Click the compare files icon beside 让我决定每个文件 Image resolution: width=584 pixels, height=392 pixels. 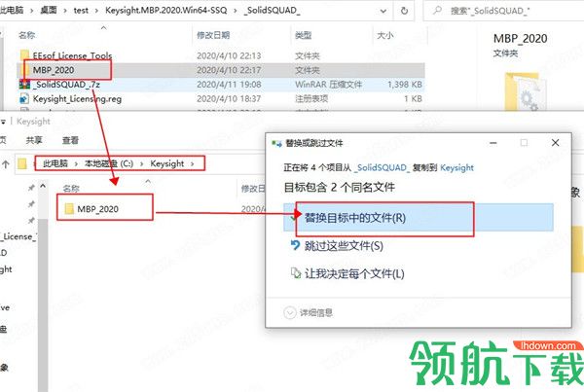tap(296, 273)
